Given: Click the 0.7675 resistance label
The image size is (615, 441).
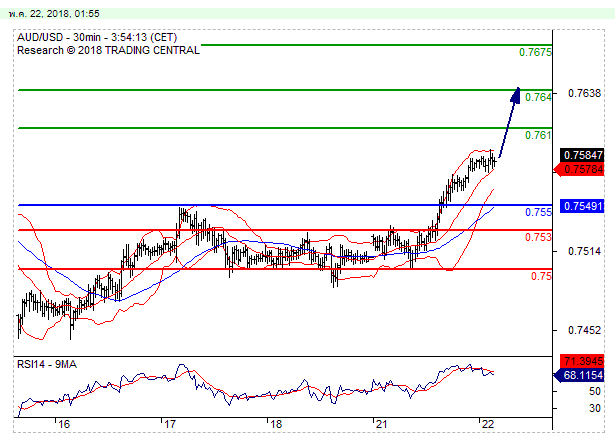Looking at the screenshot, I should pos(535,52).
